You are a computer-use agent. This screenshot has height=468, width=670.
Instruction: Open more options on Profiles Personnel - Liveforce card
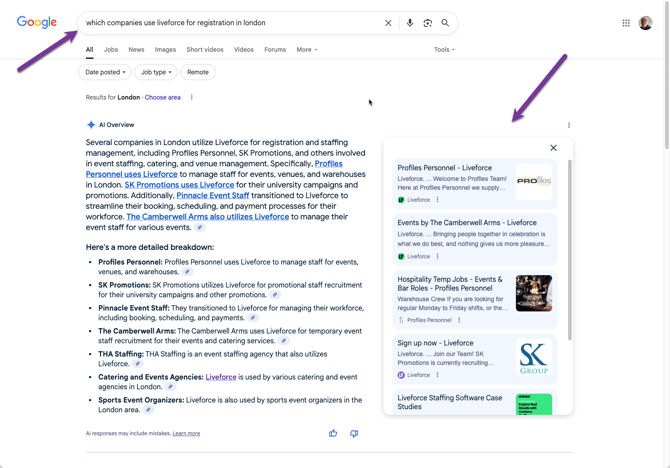(437, 200)
